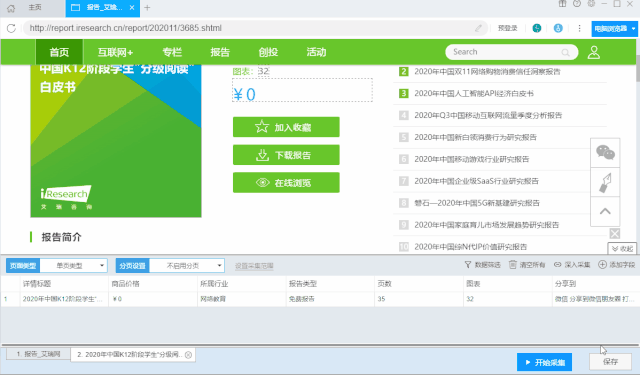640x375 pixels.
Task: Switch to the 主页 tab
Action: [35, 8]
